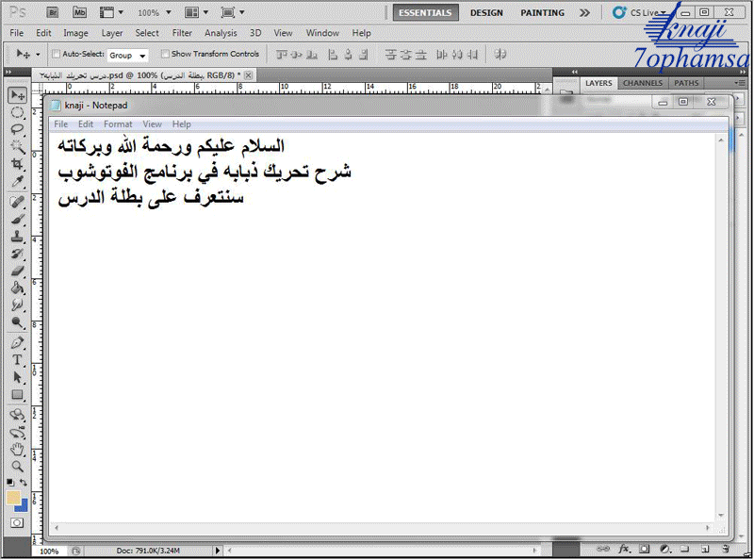Screen dimensions: 754x560
Task: Pick the Crop tool
Action: (17, 163)
